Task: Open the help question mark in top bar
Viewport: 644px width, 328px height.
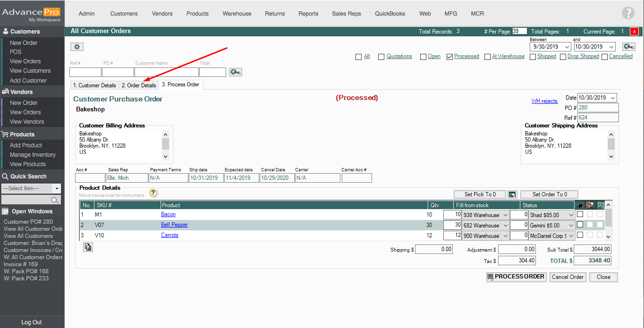Action: point(627,13)
